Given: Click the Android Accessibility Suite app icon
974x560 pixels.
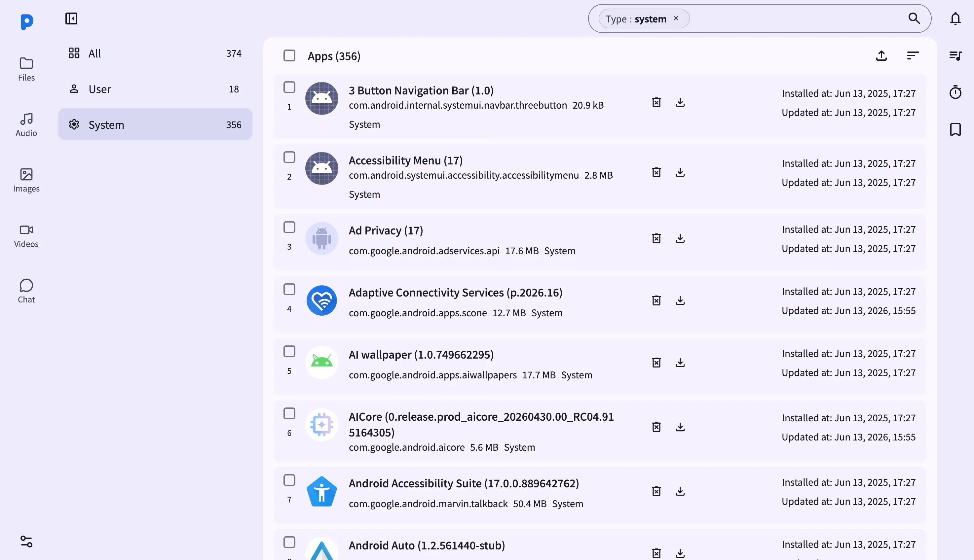Looking at the screenshot, I should (x=322, y=492).
